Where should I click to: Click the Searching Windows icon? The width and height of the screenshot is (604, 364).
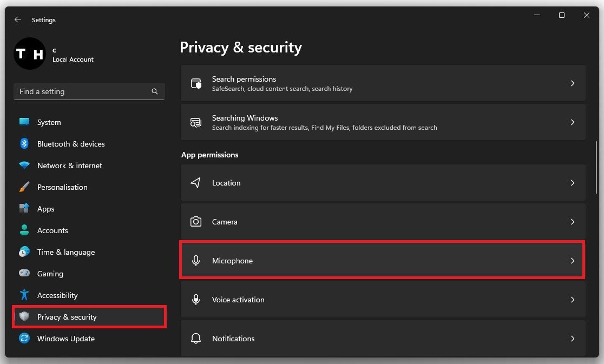pyautogui.click(x=196, y=122)
